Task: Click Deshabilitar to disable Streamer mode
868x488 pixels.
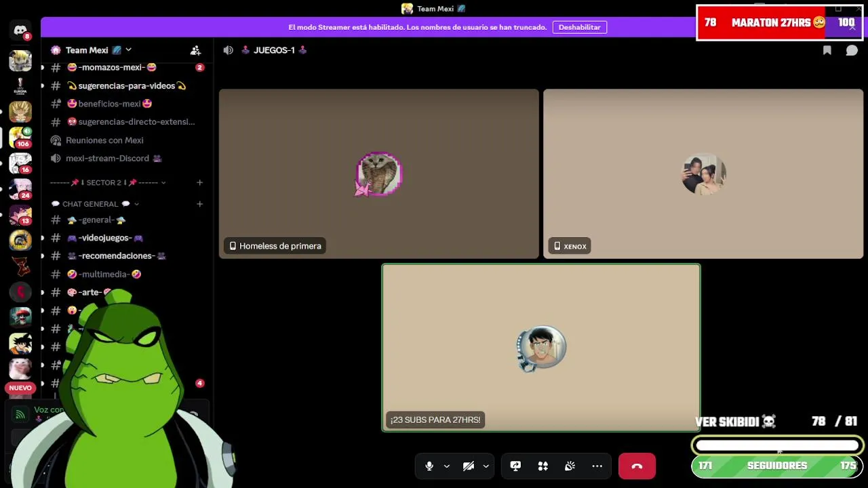Action: tap(579, 27)
